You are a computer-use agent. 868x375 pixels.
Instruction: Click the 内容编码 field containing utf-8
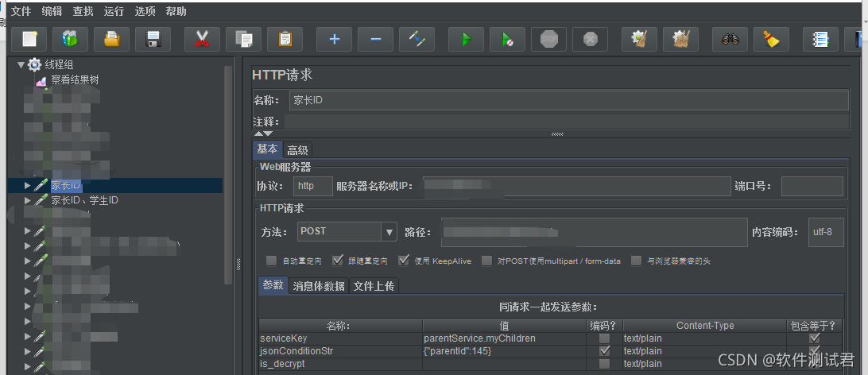click(826, 232)
